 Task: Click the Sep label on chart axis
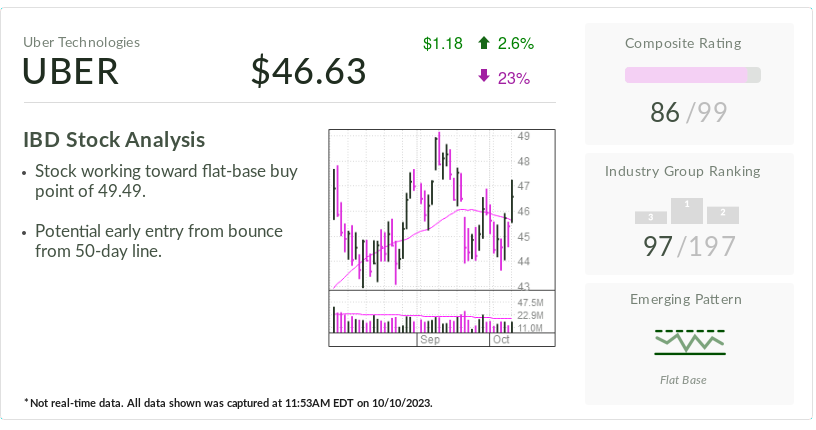tap(430, 340)
